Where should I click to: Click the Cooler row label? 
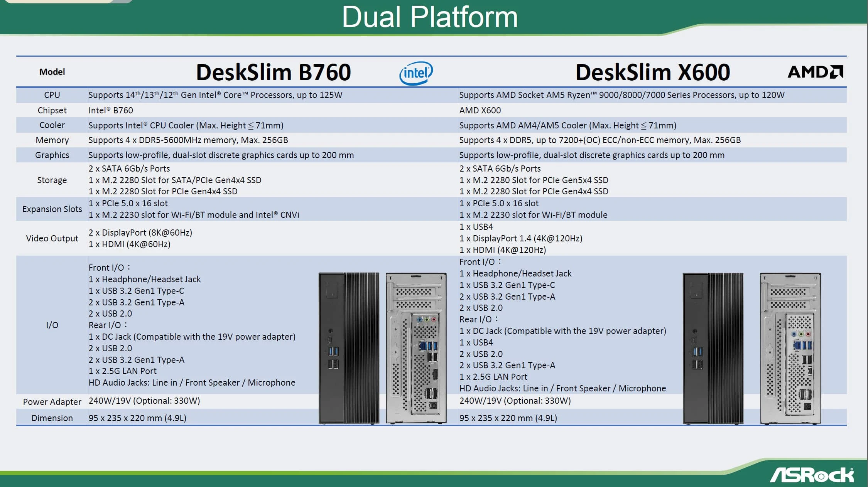click(x=52, y=125)
